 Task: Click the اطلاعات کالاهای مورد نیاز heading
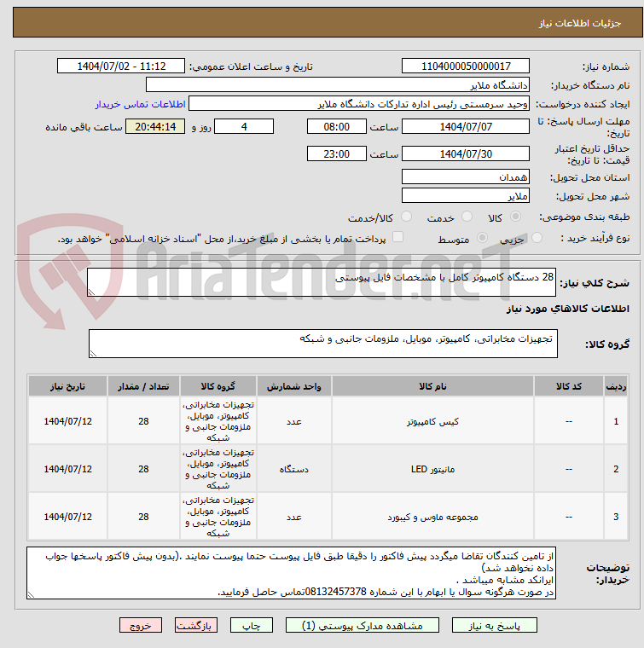click(x=567, y=309)
